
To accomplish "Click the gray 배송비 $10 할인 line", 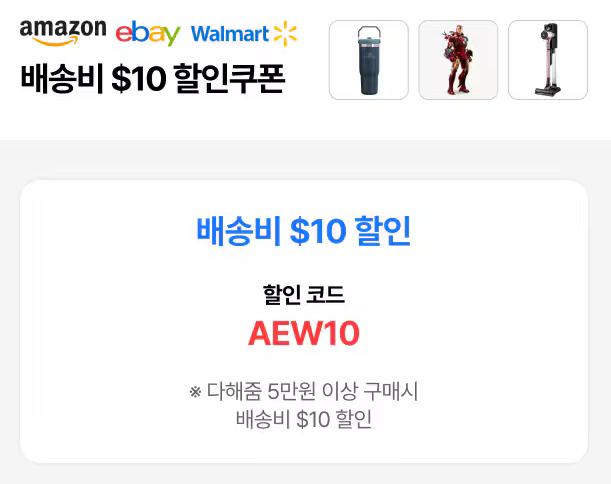I will coord(304,419).
